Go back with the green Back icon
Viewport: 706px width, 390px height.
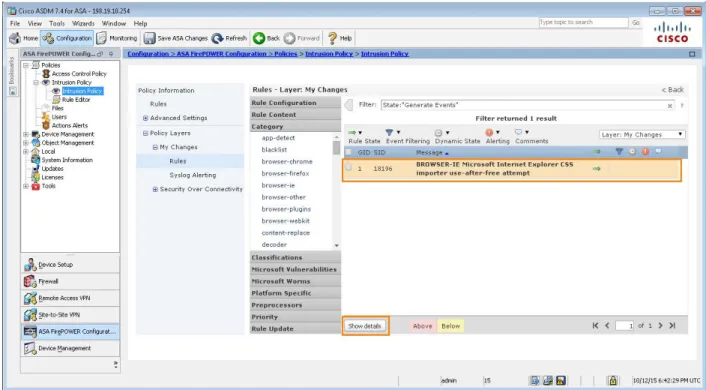pos(259,38)
